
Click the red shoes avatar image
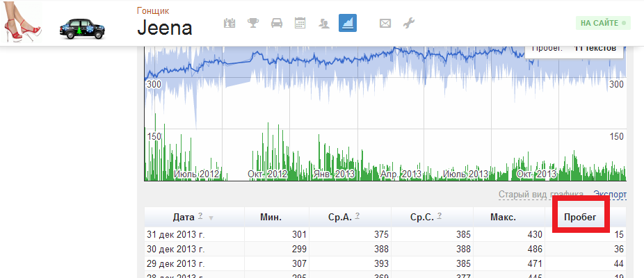click(x=21, y=22)
